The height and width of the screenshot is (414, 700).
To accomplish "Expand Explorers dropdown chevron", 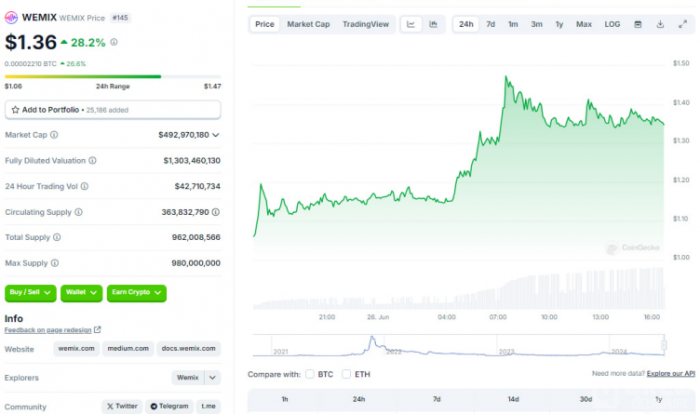I will [212, 377].
